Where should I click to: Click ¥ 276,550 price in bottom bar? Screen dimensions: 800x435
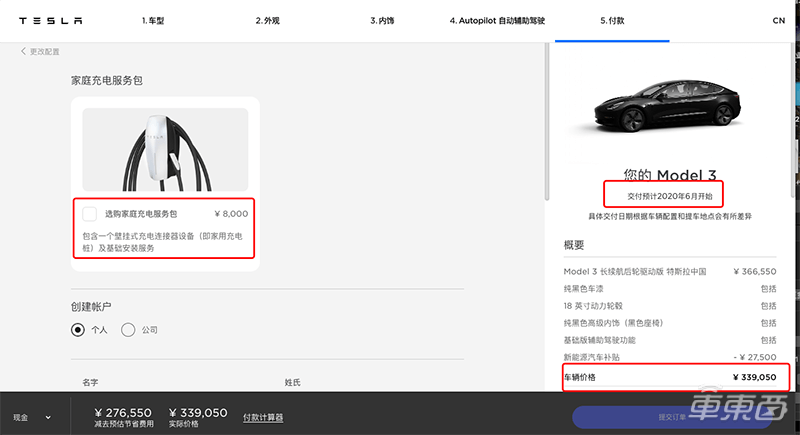pos(123,413)
